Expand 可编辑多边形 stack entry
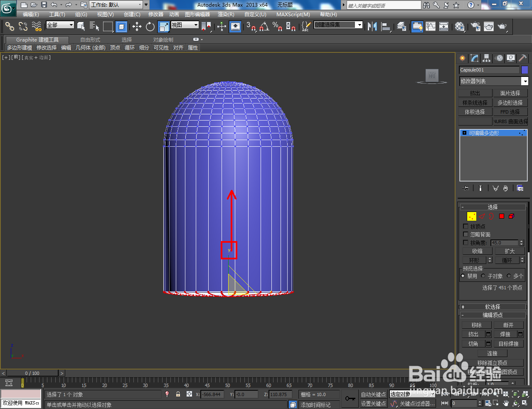 pos(464,133)
